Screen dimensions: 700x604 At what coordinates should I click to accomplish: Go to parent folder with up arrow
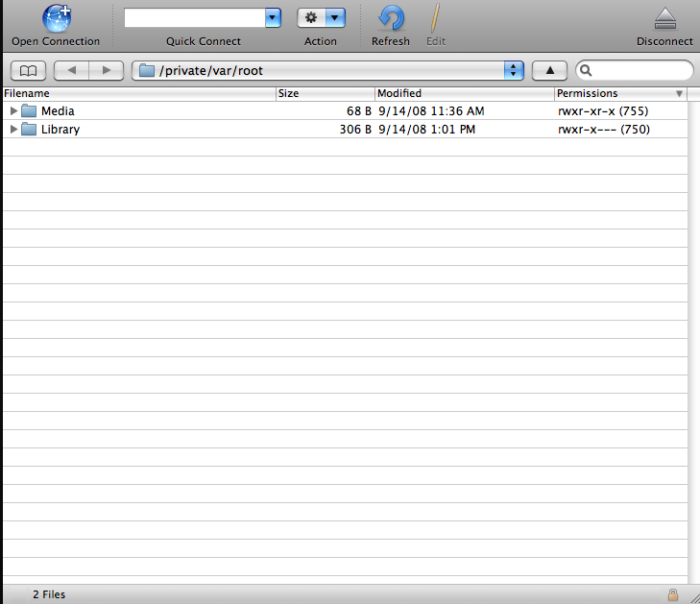click(x=550, y=70)
